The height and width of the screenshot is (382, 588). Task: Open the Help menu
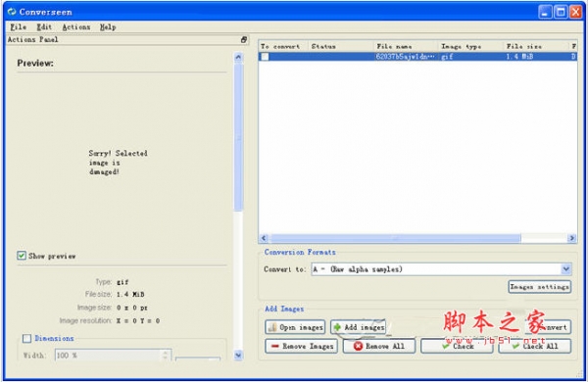coord(108,27)
